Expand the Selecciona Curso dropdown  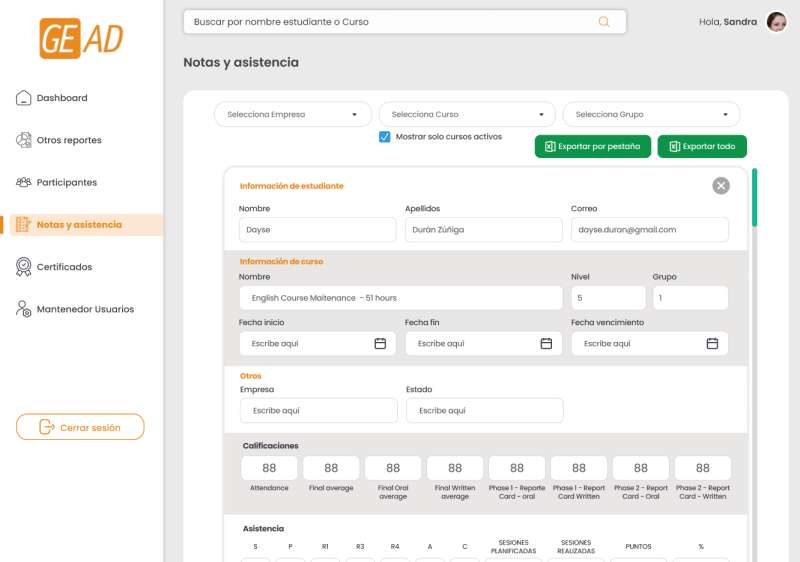point(467,114)
